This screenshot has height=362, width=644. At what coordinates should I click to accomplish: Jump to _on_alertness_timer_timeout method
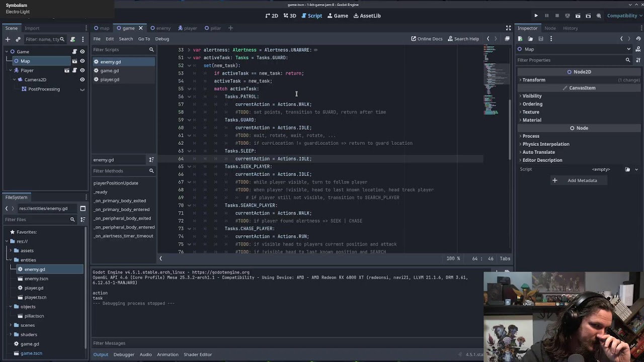tap(123, 236)
